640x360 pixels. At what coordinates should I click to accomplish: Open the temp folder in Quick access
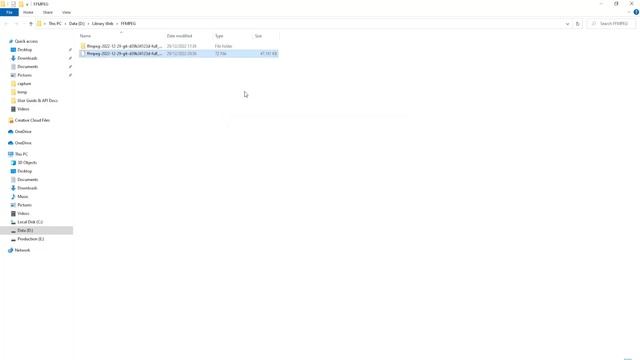(22, 92)
